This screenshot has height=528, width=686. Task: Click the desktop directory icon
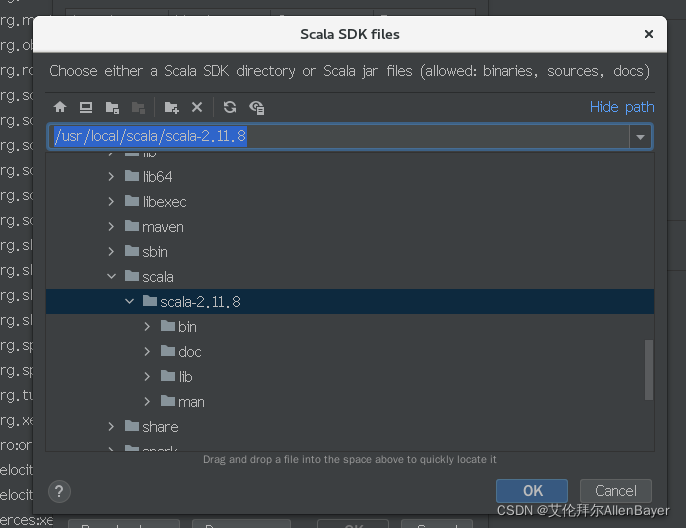click(86, 107)
